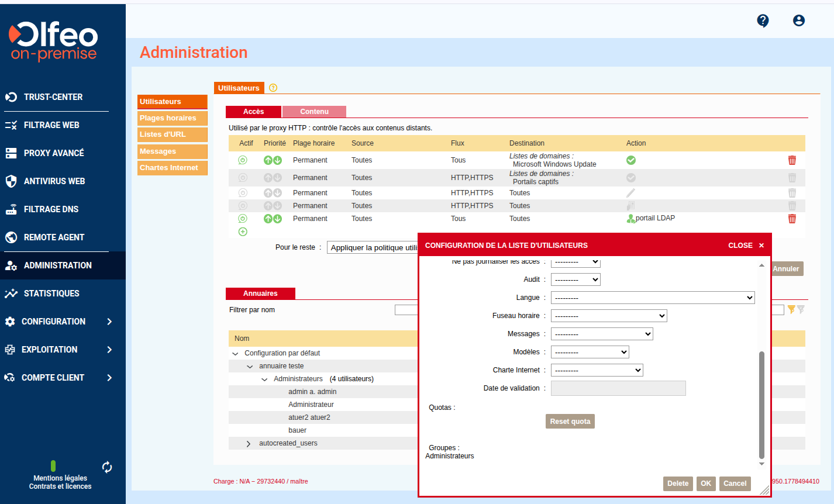Toggle active state of portail LDAP rule
Image resolution: width=834 pixels, height=504 pixels.
tap(243, 219)
